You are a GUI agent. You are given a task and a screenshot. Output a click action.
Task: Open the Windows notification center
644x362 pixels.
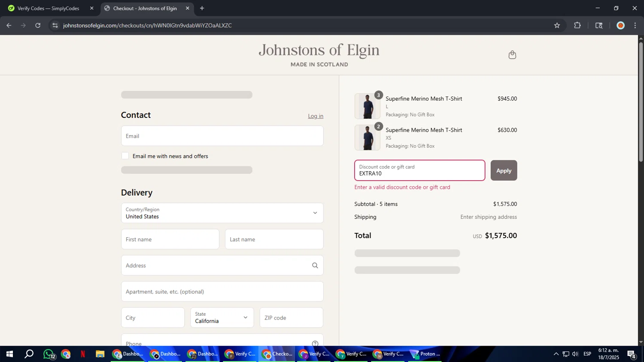[x=632, y=354]
